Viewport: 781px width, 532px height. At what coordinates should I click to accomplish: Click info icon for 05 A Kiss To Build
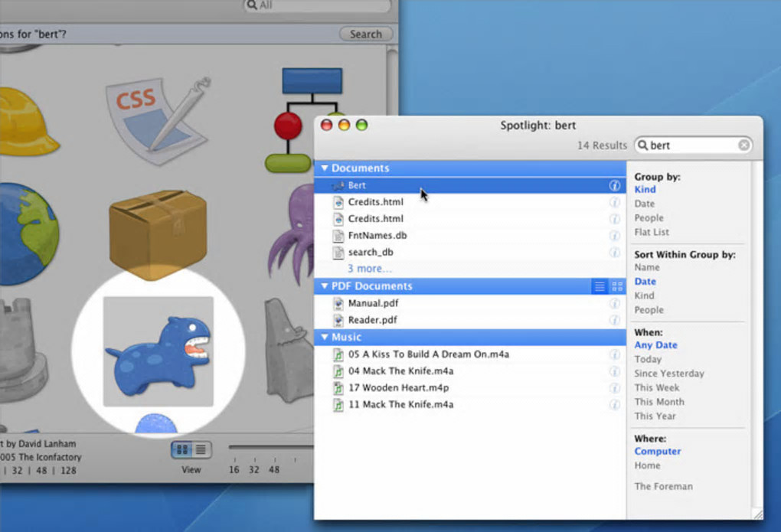coord(615,354)
